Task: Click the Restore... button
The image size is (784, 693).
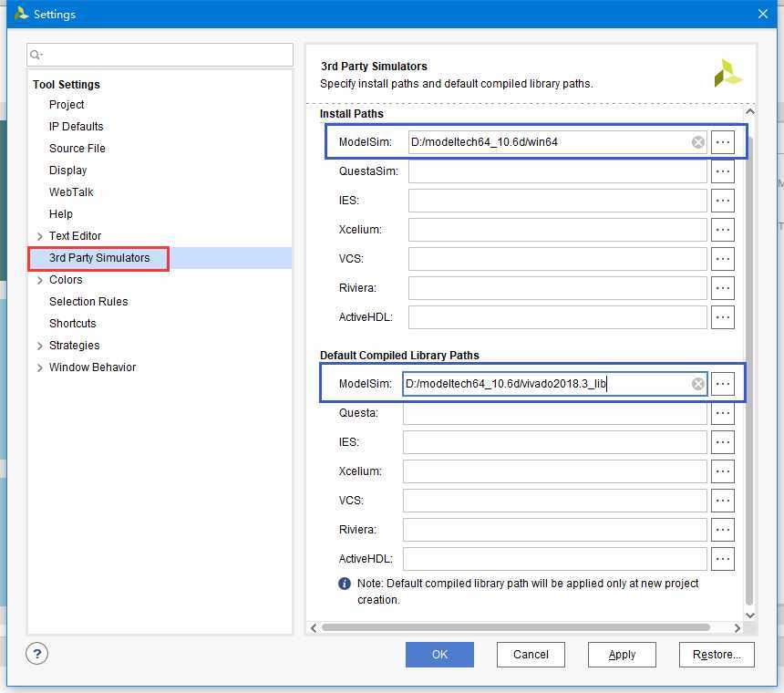Action: [x=717, y=655]
